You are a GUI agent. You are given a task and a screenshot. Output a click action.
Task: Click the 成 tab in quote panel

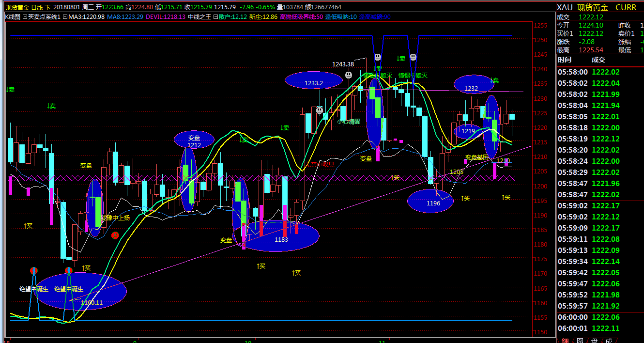[609, 341]
